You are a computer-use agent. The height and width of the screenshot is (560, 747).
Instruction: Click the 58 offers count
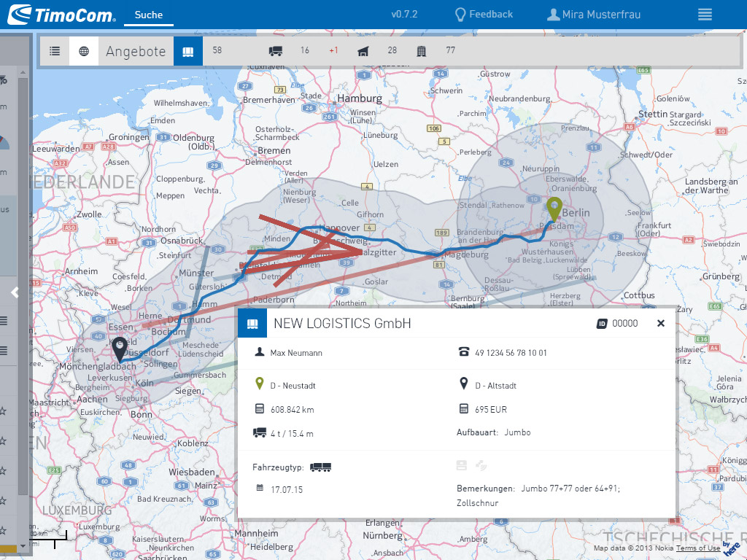pyautogui.click(x=217, y=50)
